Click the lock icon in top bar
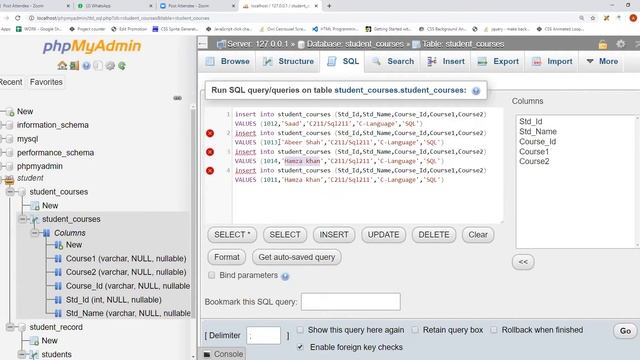This screenshot has height=360, width=640. [x=602, y=44]
